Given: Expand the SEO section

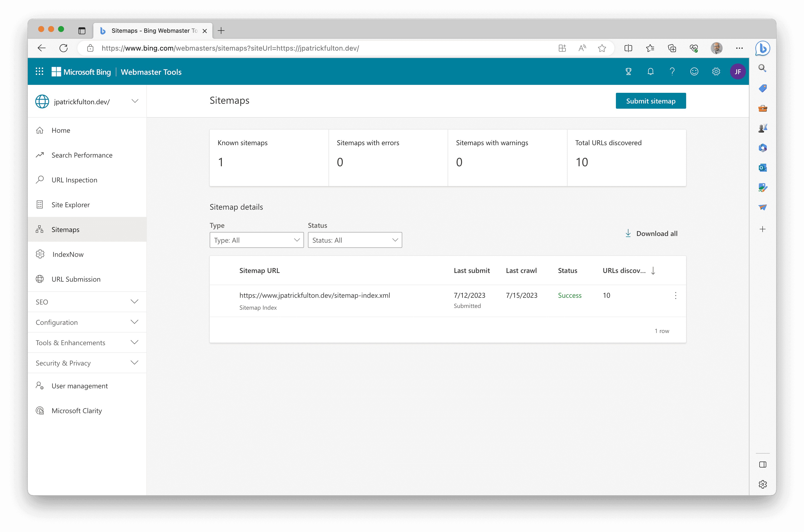Looking at the screenshot, I should coord(87,302).
